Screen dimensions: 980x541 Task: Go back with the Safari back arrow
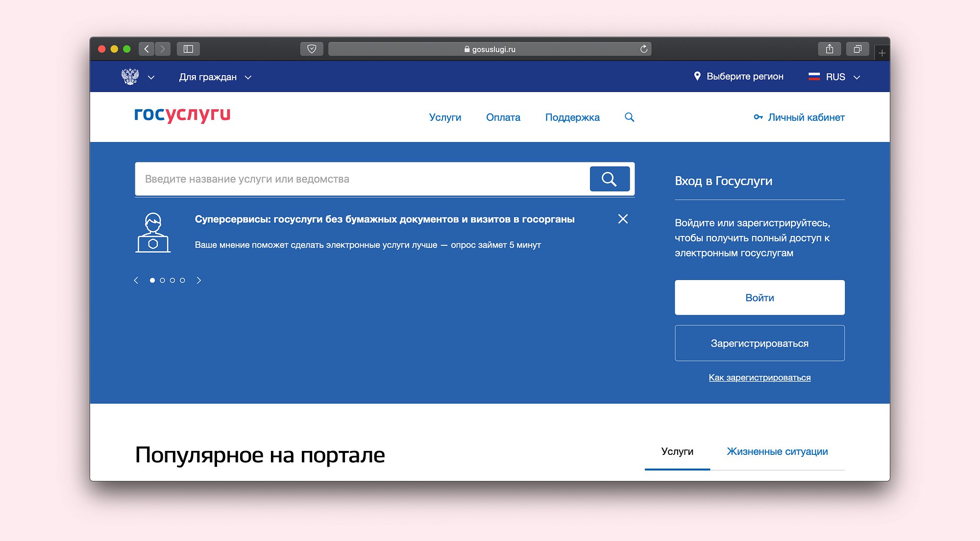point(147,49)
